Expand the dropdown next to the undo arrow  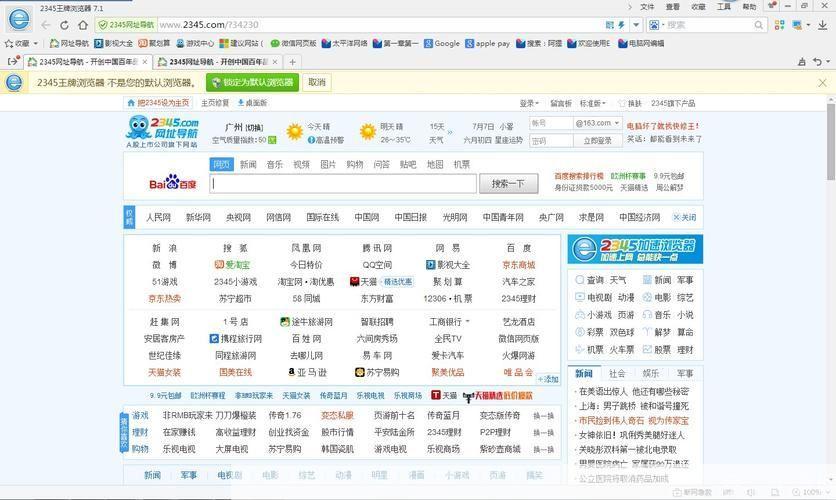tap(828, 62)
